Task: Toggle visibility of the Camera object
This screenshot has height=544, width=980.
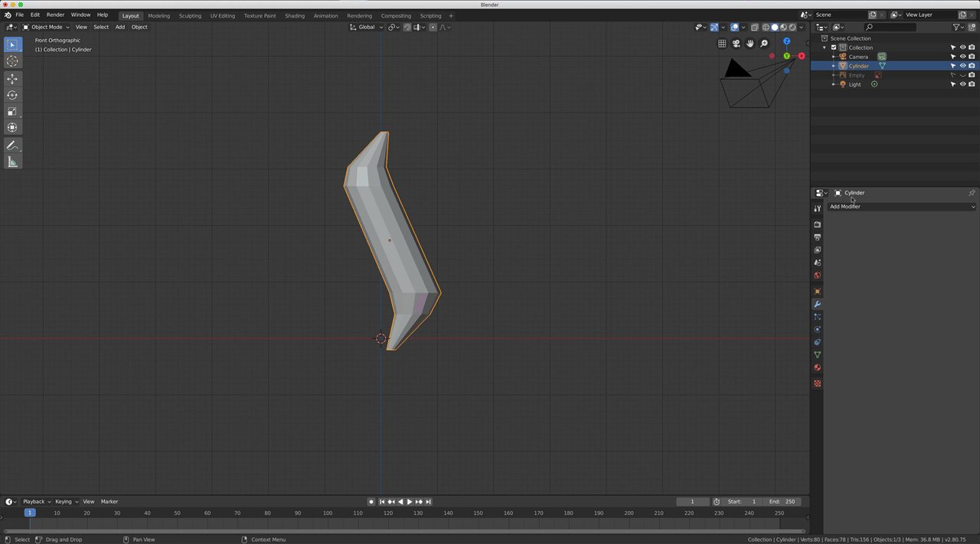Action: pyautogui.click(x=962, y=57)
